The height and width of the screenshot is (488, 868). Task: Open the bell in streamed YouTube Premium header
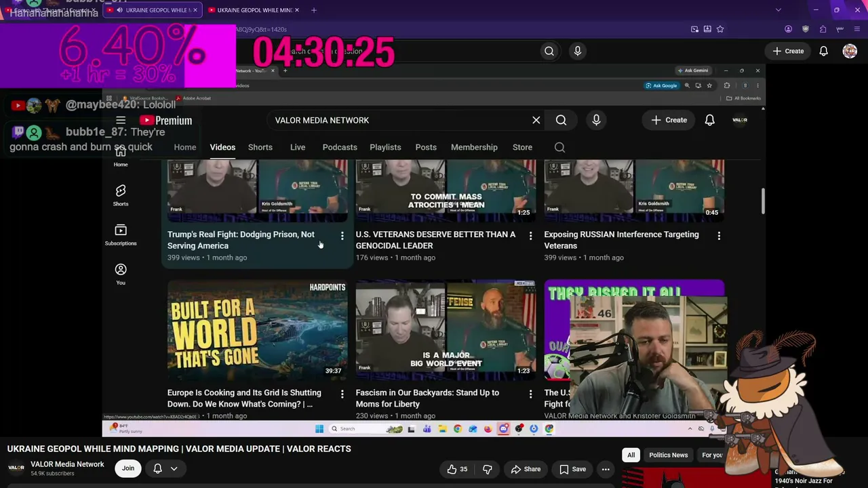pyautogui.click(x=709, y=120)
